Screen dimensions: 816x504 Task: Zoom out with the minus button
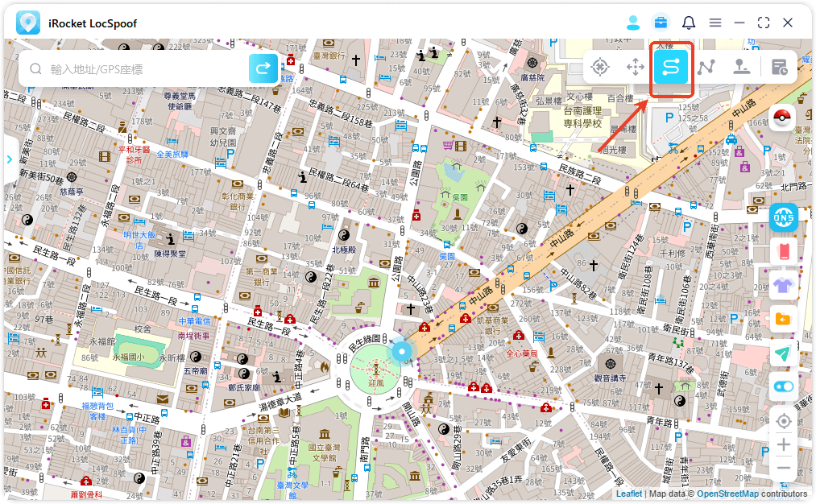click(x=783, y=468)
